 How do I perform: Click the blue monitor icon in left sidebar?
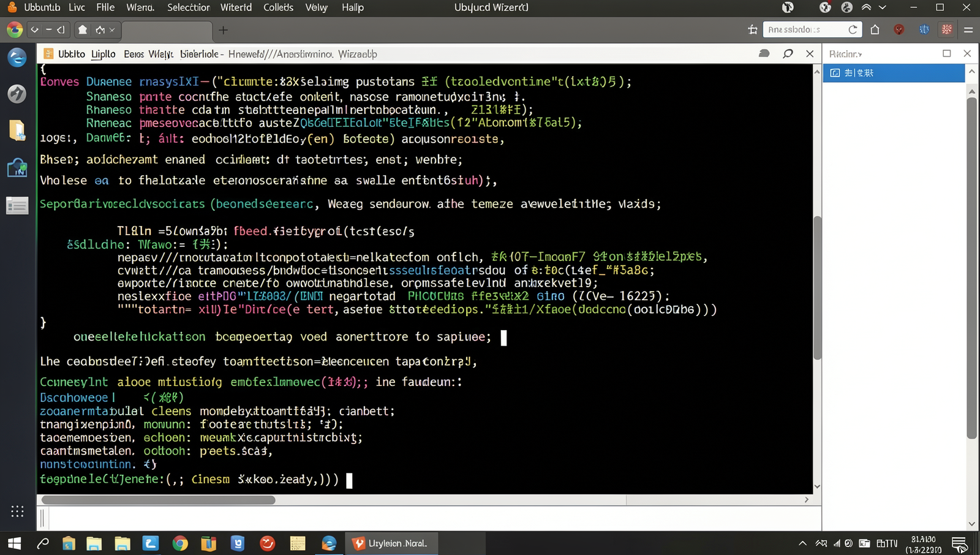[17, 168]
